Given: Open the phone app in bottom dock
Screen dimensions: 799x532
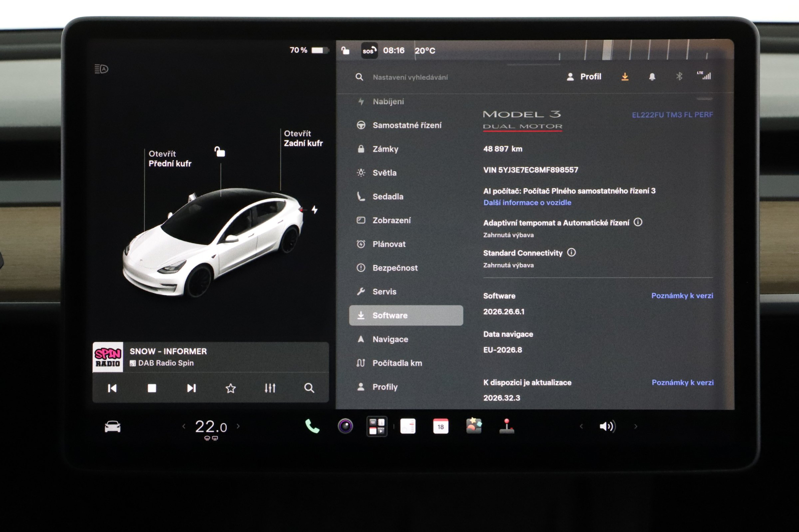Looking at the screenshot, I should [312, 426].
